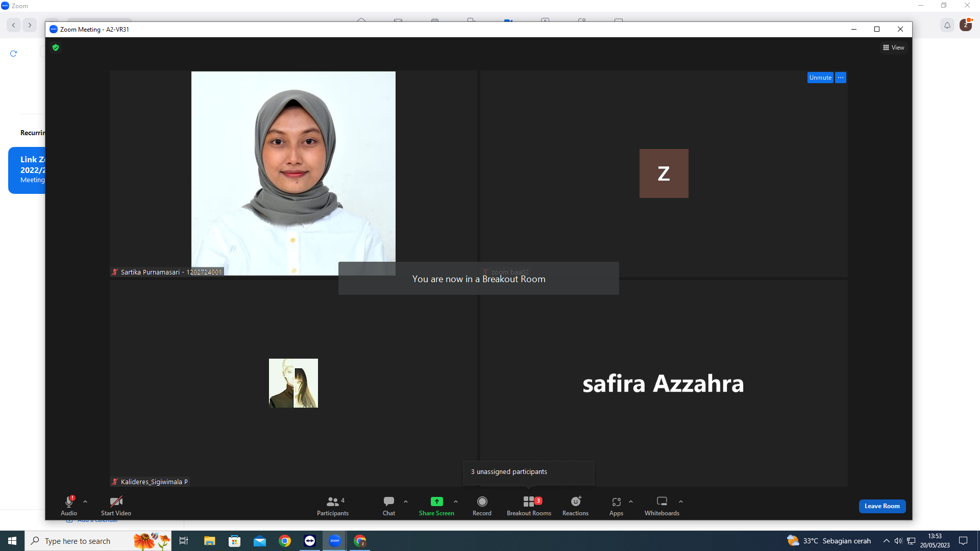
Task: Click the green Share Screen button
Action: pos(436,506)
